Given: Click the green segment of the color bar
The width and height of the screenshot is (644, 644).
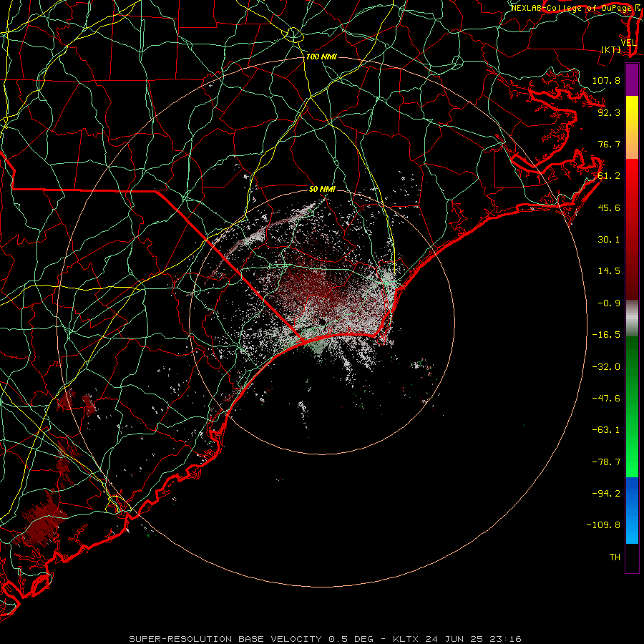Looking at the screenshot, I should (632, 406).
